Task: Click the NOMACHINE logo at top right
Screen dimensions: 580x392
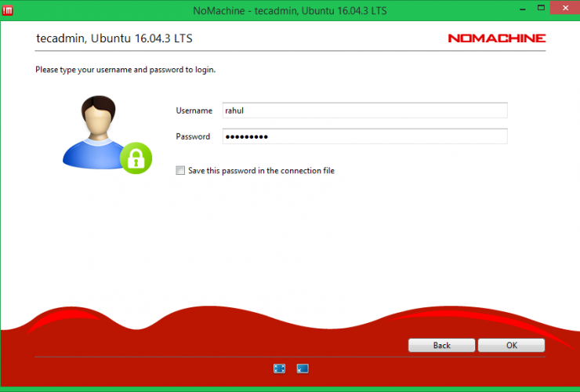Action: click(496, 38)
